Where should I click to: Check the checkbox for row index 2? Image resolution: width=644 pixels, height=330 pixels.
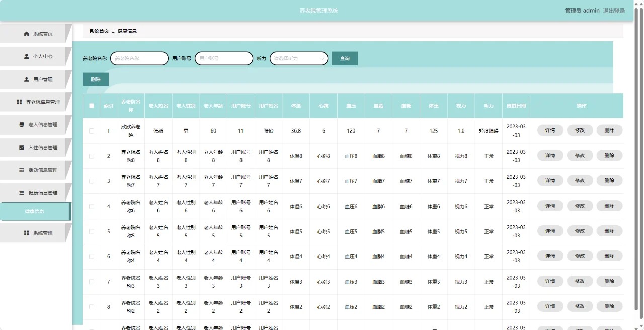coord(91,156)
